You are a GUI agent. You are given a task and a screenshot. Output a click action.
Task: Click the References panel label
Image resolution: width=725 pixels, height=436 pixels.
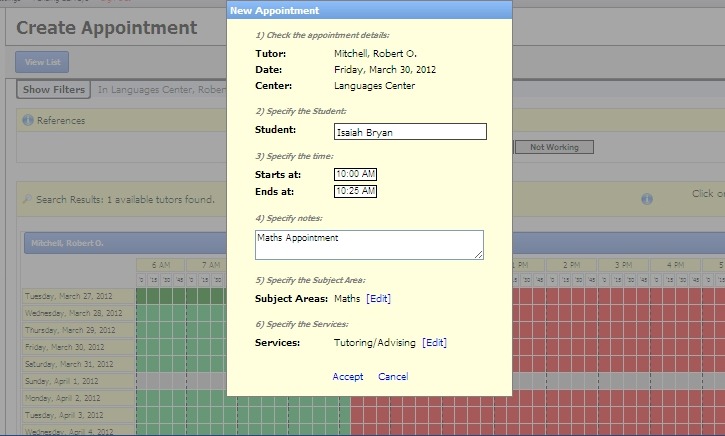(61, 121)
